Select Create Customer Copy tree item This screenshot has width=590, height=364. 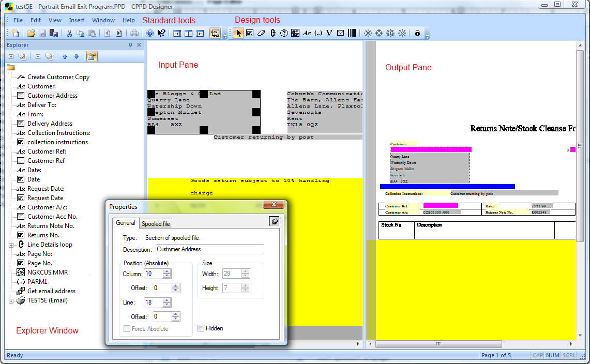[58, 77]
